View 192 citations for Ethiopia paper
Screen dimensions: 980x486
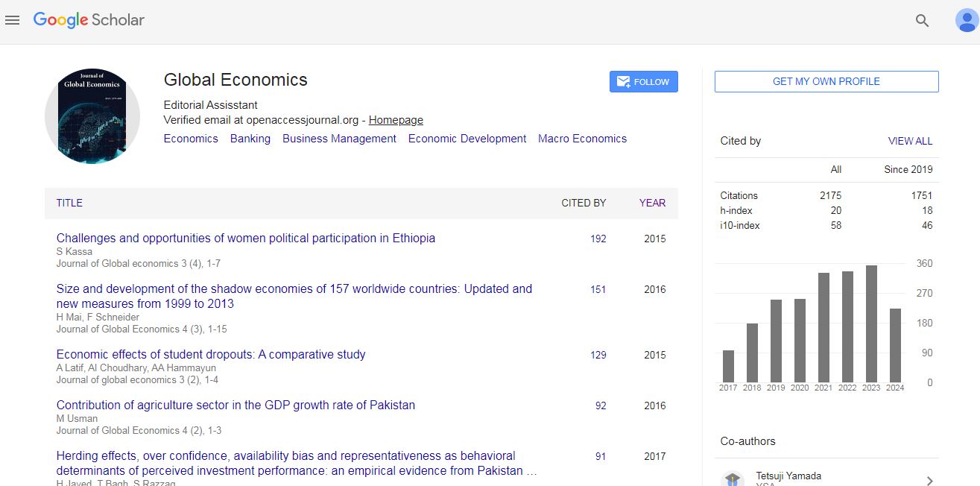tap(598, 239)
